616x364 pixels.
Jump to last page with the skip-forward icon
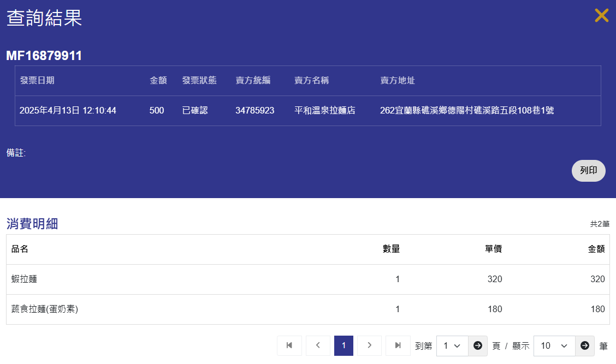point(398,345)
